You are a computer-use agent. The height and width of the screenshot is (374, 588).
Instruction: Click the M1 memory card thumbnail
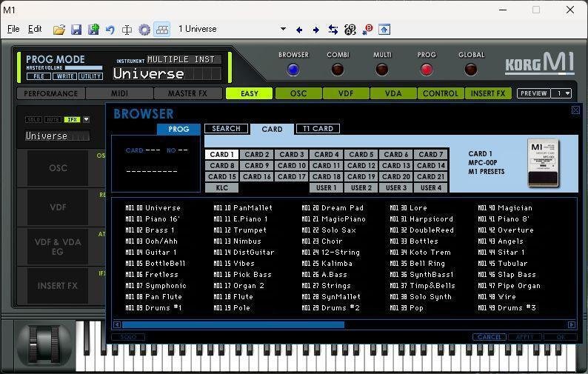543,163
